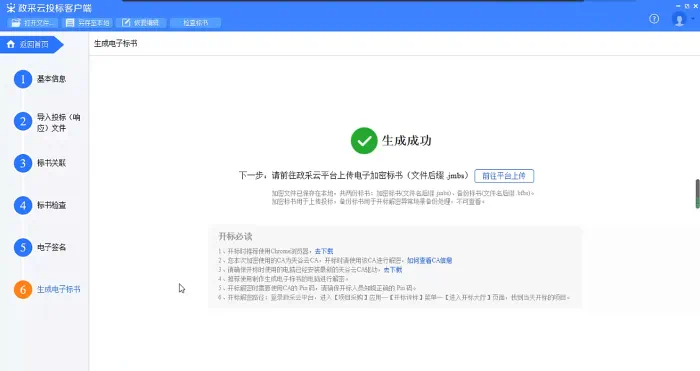Go to step 1 基本信息
The width and height of the screenshot is (700, 371).
(x=40, y=79)
